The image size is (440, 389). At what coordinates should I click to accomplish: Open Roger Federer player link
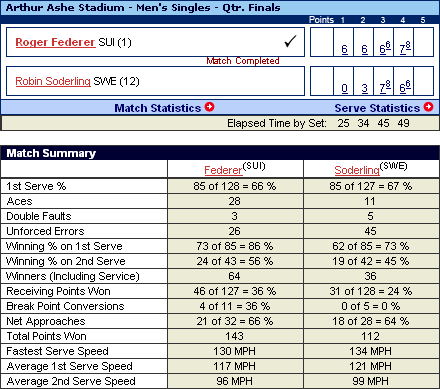(x=55, y=42)
